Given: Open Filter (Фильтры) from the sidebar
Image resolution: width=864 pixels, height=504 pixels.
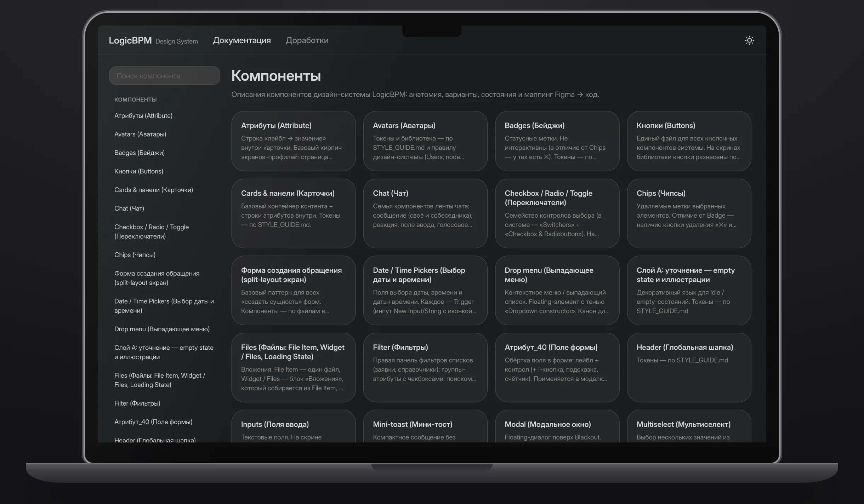Looking at the screenshot, I should 137,403.
